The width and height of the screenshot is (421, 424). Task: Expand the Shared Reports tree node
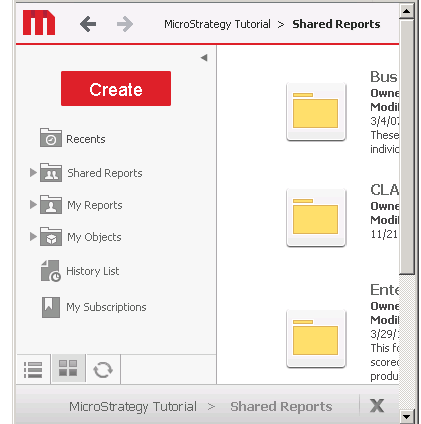coord(33,172)
